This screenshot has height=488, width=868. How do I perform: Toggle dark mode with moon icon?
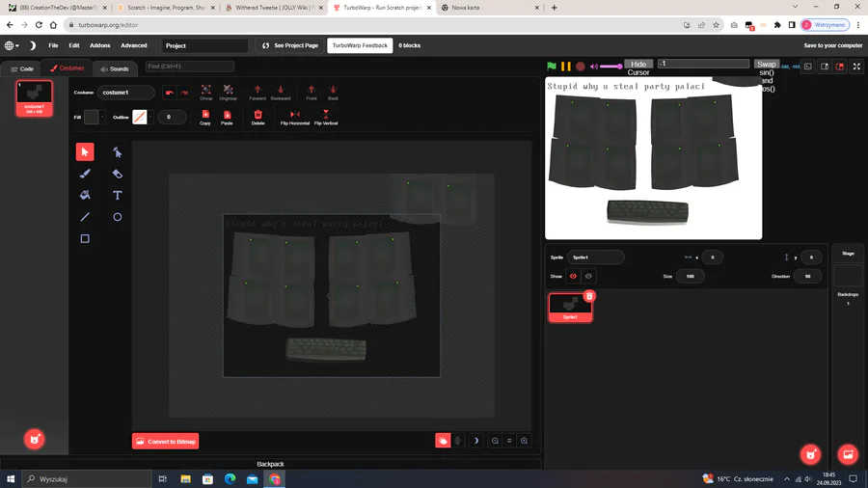(33, 45)
